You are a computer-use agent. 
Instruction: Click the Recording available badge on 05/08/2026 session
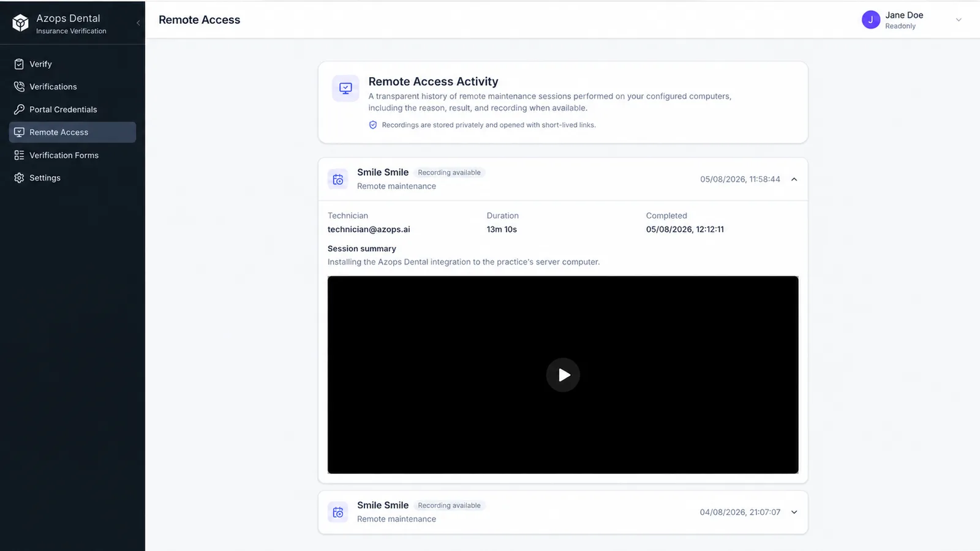[x=449, y=173]
